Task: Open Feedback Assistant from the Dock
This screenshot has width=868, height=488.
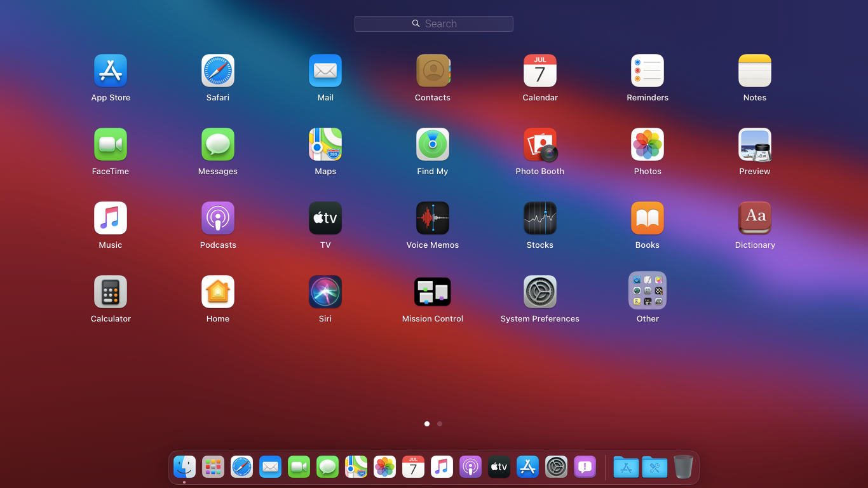Action: point(585,467)
